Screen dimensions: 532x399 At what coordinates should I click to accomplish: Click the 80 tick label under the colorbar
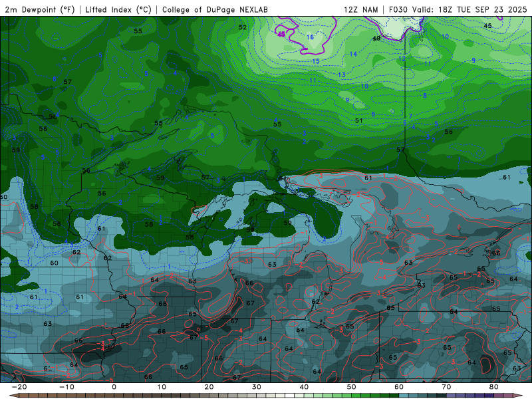(x=494, y=387)
